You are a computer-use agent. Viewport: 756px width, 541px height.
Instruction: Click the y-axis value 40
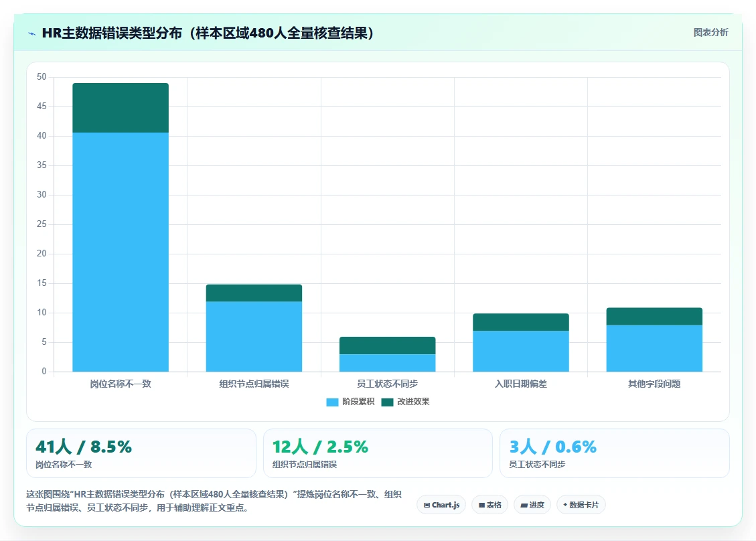[x=42, y=135]
